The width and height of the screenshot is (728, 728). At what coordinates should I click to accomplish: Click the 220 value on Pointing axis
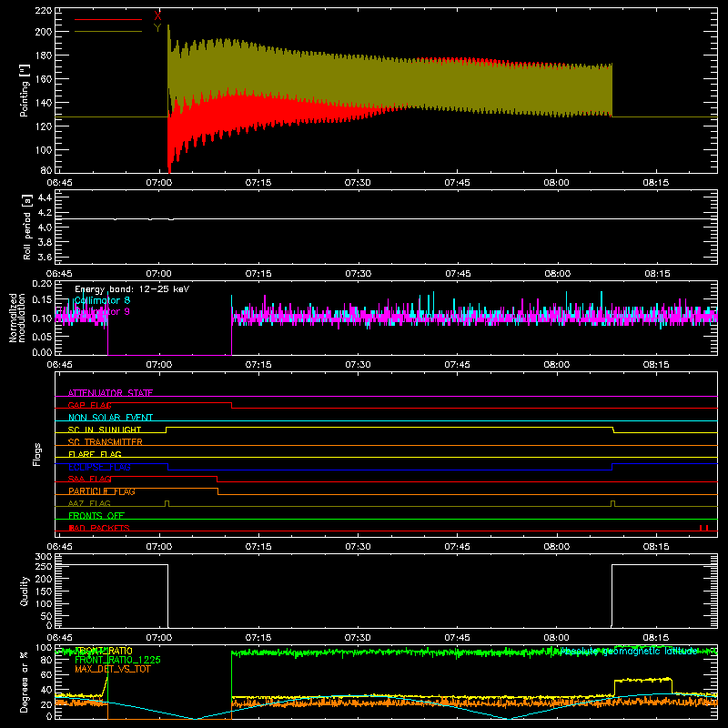pos(43,11)
